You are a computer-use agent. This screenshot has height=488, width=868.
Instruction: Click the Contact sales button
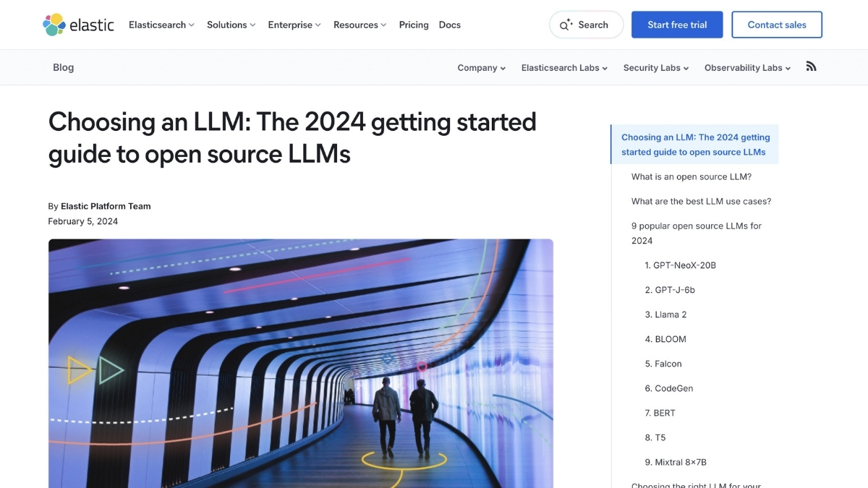point(777,25)
